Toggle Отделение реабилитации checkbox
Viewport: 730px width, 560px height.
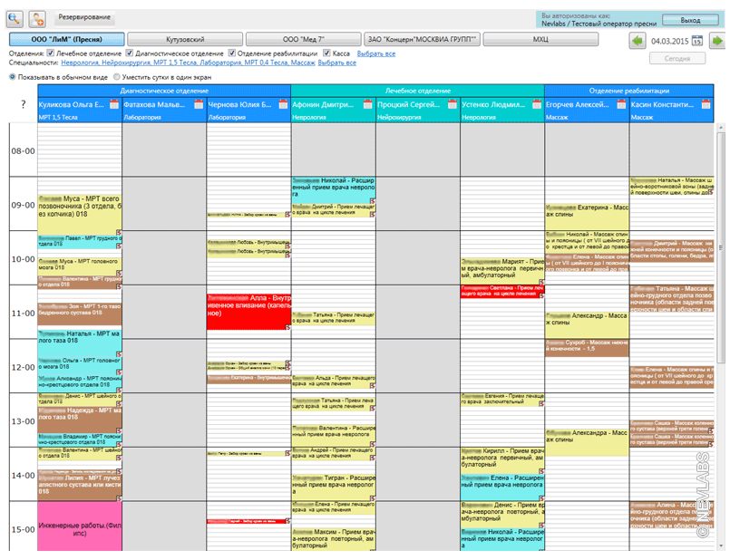232,53
